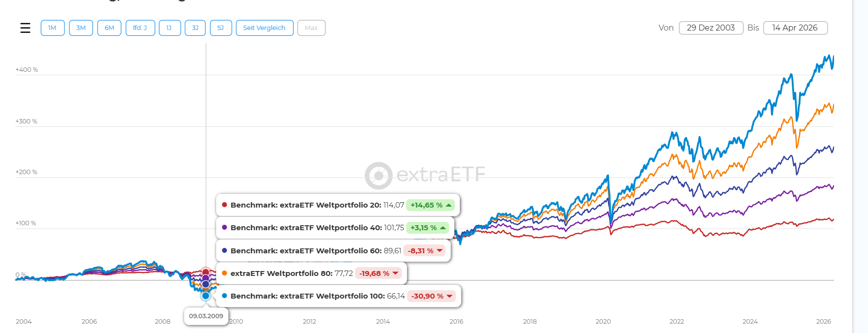The height and width of the screenshot is (333, 868).
Task: Show the 5J time period
Action: [221, 28]
